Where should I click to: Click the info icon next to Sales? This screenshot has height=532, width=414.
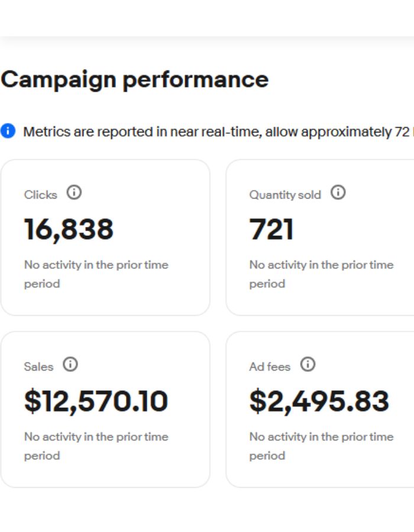70,365
